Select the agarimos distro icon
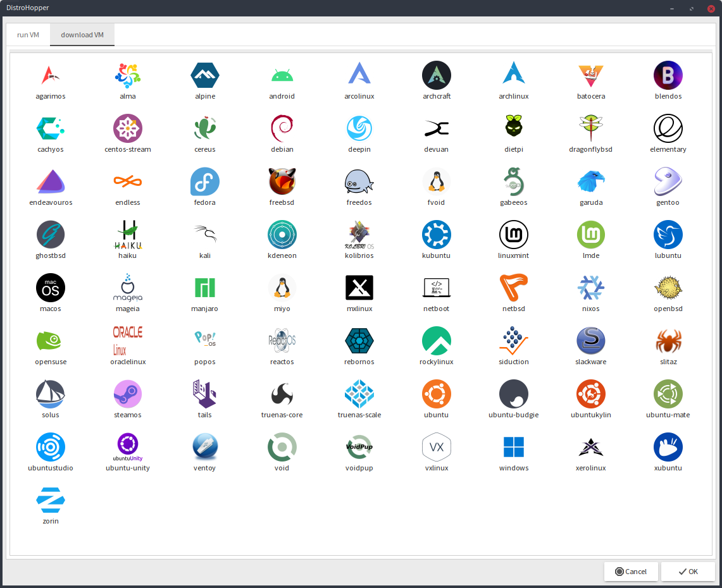Screen dimensions: 722x588 click(x=51, y=75)
